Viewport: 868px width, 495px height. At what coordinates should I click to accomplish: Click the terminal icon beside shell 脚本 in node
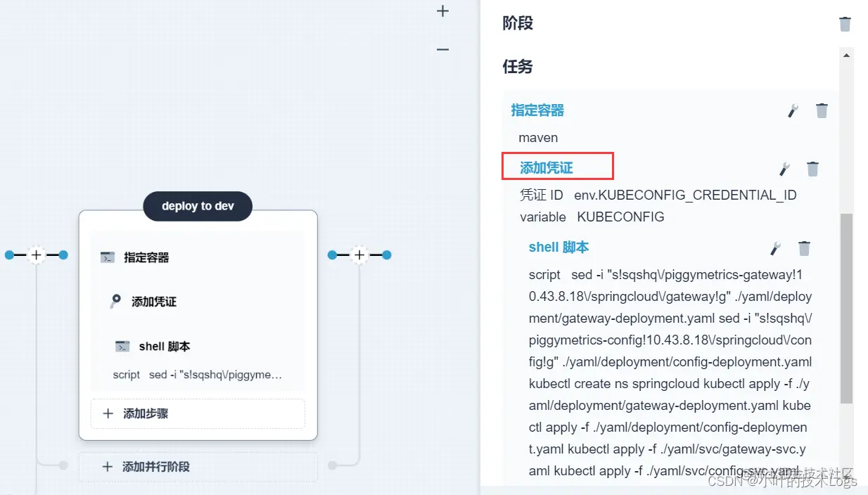122,346
